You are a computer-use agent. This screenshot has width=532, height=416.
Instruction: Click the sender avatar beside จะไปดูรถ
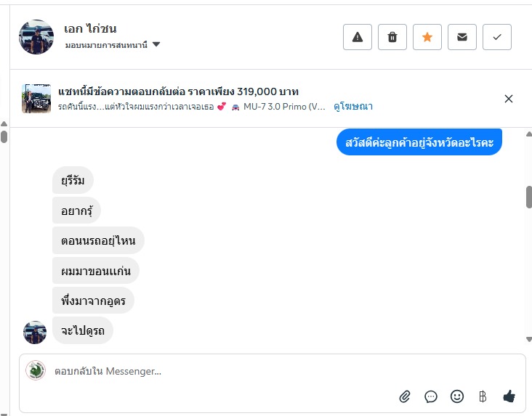pos(35,332)
